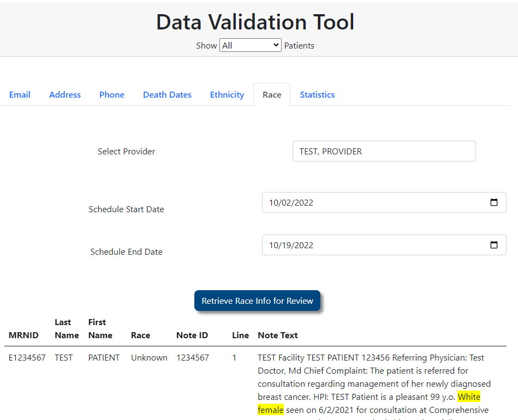
Task: Expand the Show All patients dropdown
Action: [x=251, y=45]
